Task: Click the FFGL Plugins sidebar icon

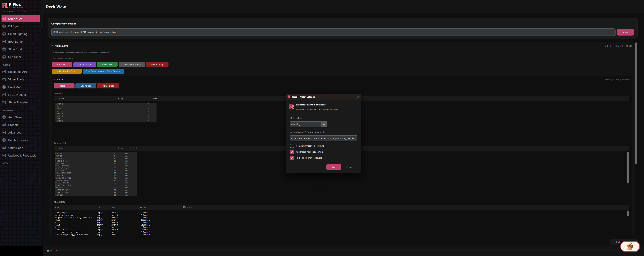Action: (x=4, y=95)
